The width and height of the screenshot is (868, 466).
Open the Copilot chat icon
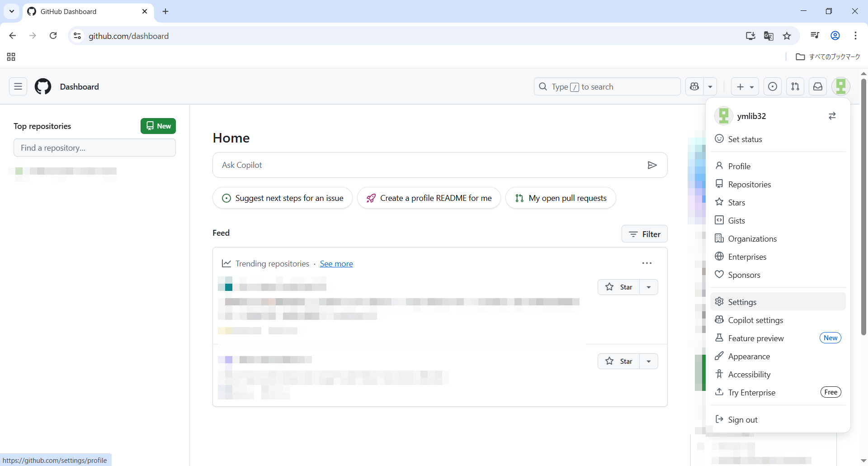click(x=695, y=86)
